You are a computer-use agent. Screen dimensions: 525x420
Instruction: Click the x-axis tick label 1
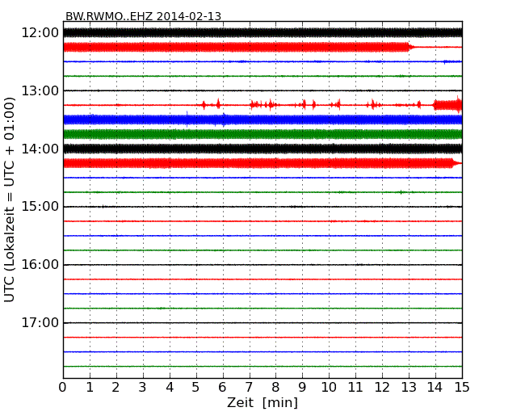[x=90, y=388]
